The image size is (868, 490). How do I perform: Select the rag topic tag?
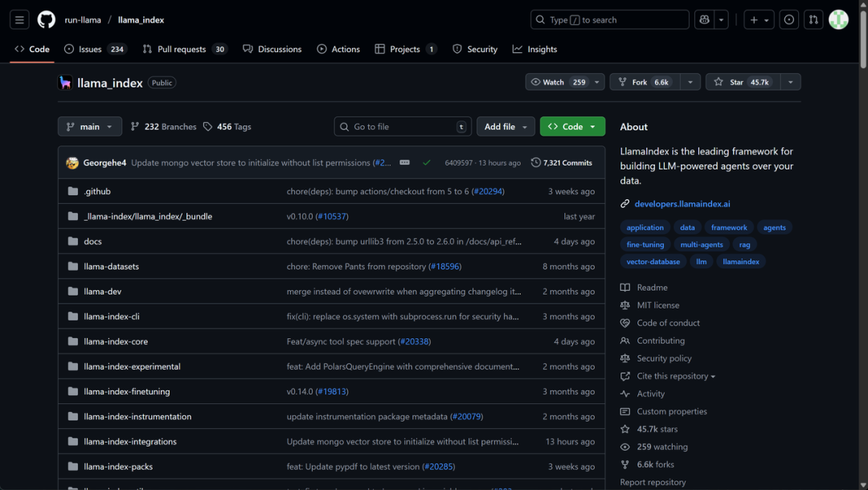(744, 244)
